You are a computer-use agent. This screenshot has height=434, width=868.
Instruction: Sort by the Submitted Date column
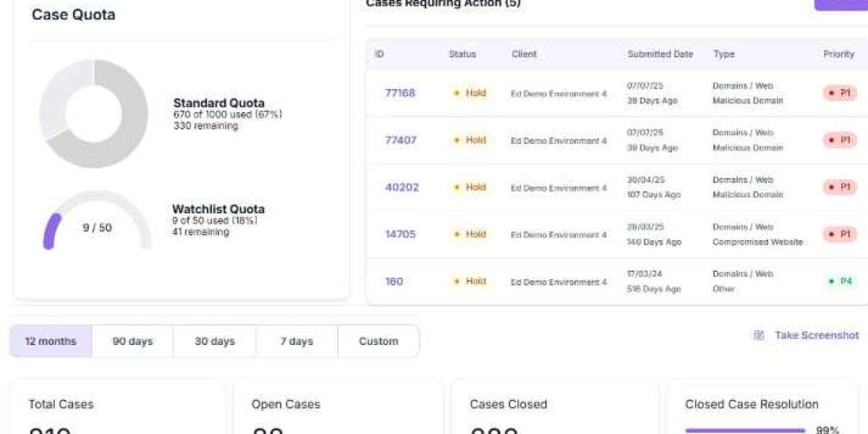tap(660, 54)
